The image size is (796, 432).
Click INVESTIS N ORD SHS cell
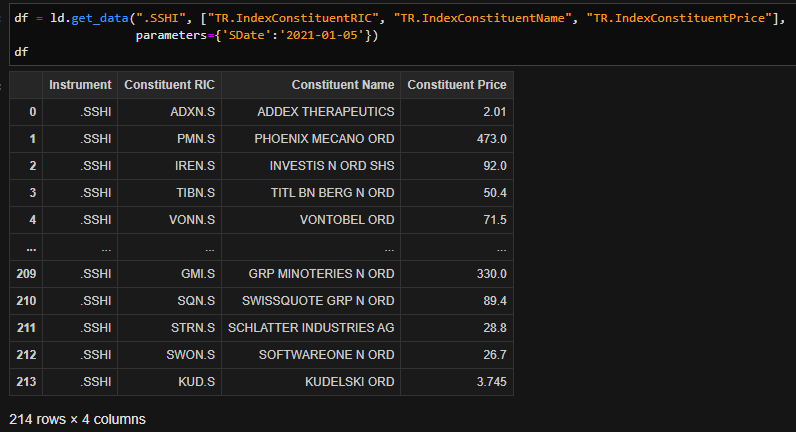(x=311, y=166)
